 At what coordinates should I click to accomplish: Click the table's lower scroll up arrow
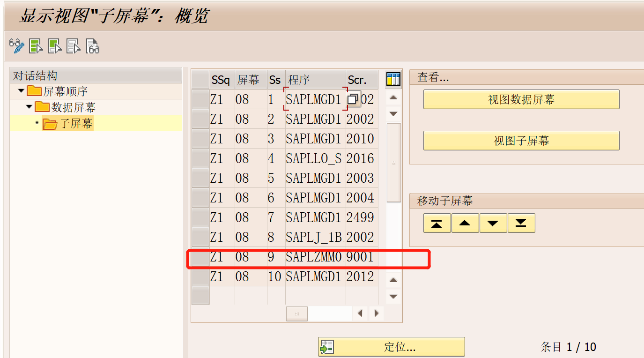[x=393, y=280]
